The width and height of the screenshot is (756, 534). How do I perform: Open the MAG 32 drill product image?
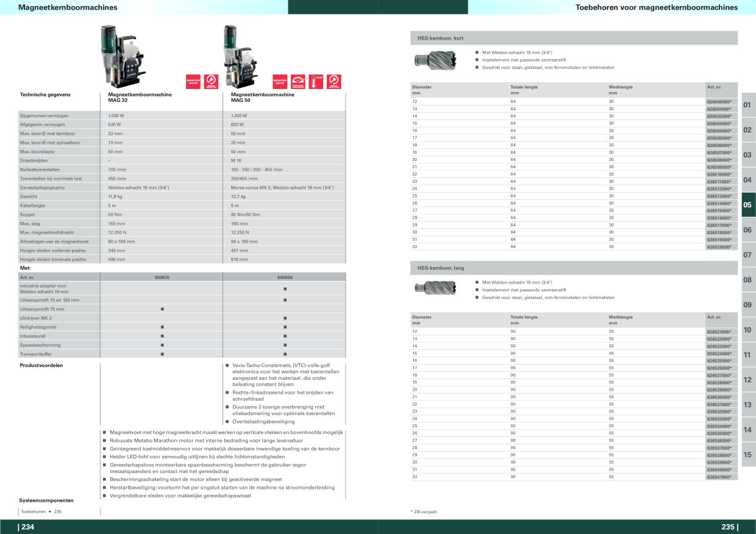[x=123, y=57]
